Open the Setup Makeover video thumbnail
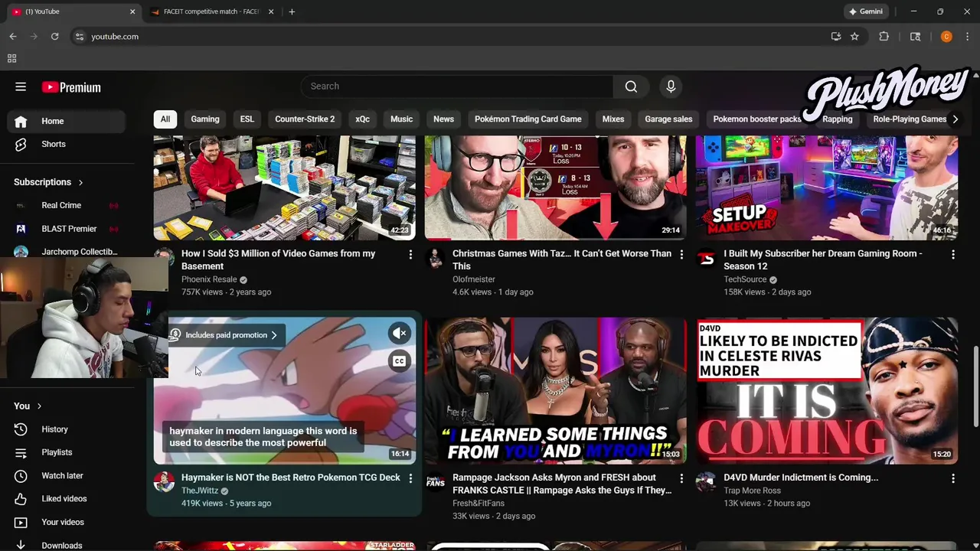The height and width of the screenshot is (551, 980). [x=827, y=188]
